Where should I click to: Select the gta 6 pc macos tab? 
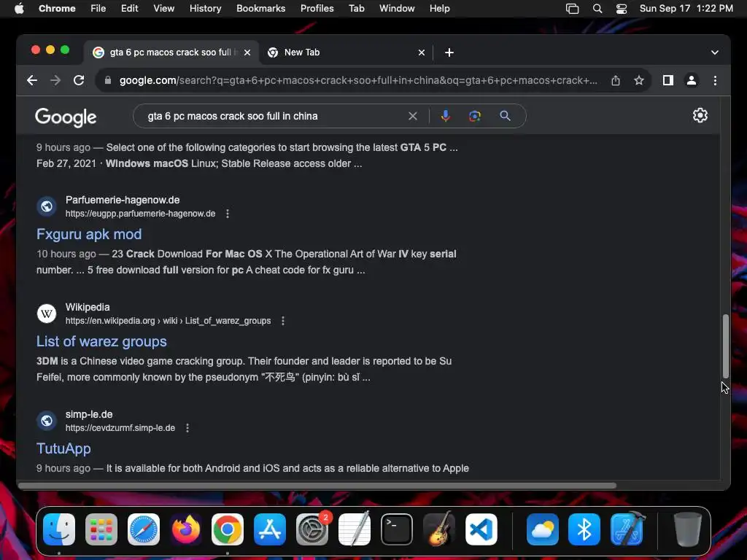(x=172, y=52)
